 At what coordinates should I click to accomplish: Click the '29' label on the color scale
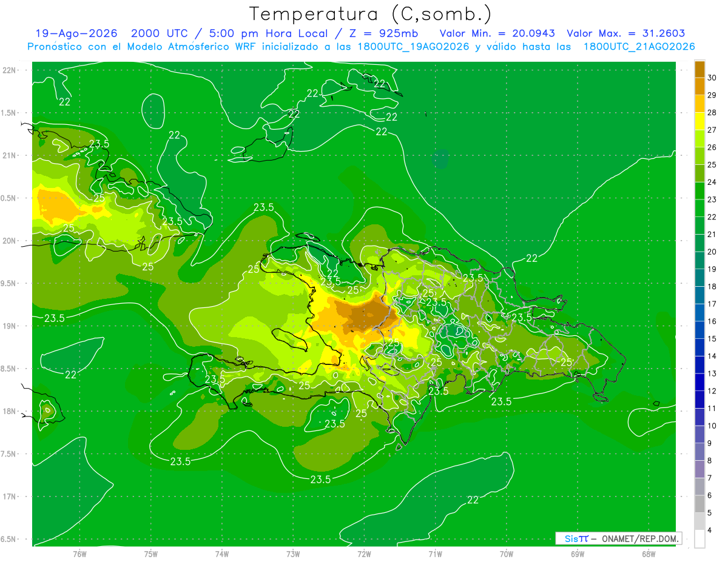pyautogui.click(x=712, y=95)
